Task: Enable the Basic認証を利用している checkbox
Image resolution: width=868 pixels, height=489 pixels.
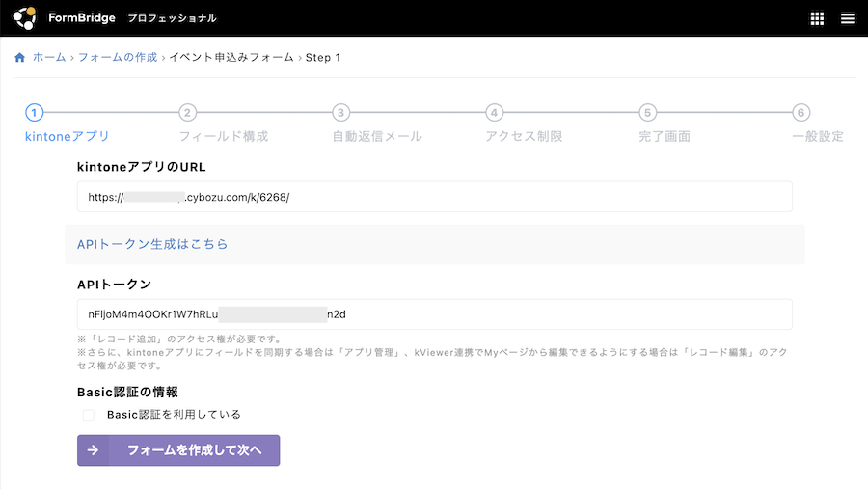Action: pos(89,415)
